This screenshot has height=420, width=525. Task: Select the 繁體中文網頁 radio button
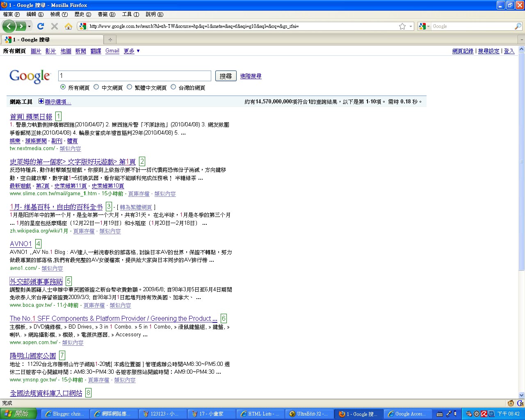(129, 87)
